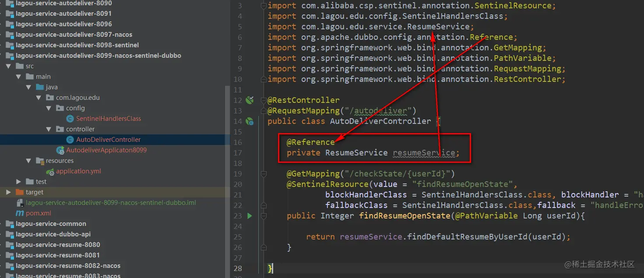Click the iml file icon in project tree
644x278 pixels.
coord(20,203)
